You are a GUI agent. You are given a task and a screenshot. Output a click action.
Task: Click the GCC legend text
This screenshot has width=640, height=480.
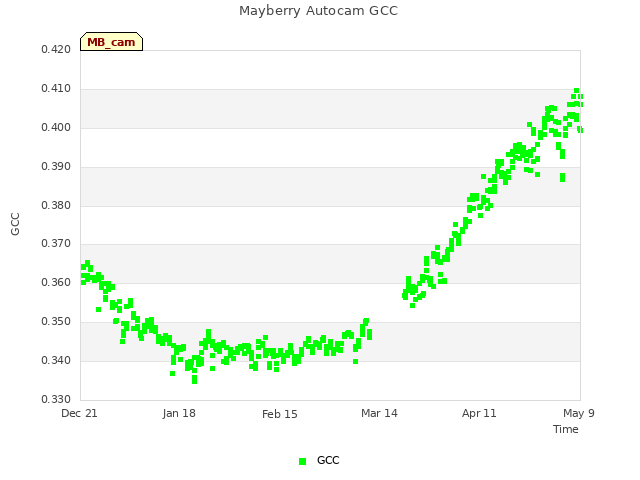pos(328,460)
